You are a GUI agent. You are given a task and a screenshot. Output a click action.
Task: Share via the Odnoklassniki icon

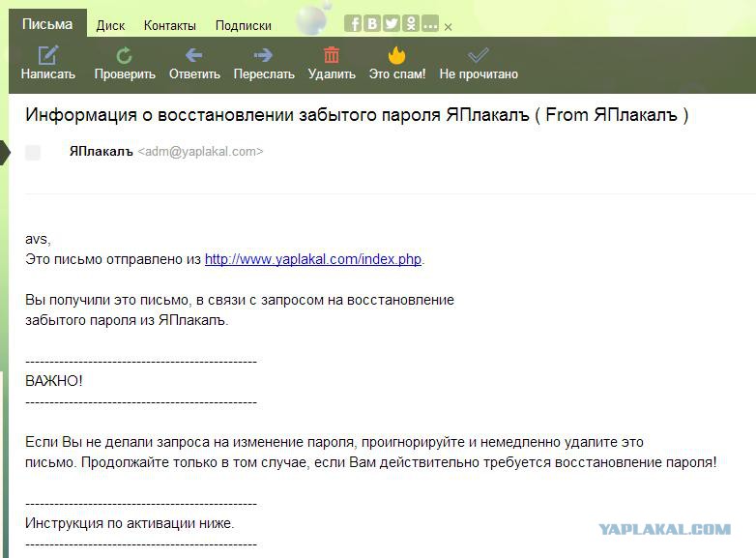click(x=411, y=23)
